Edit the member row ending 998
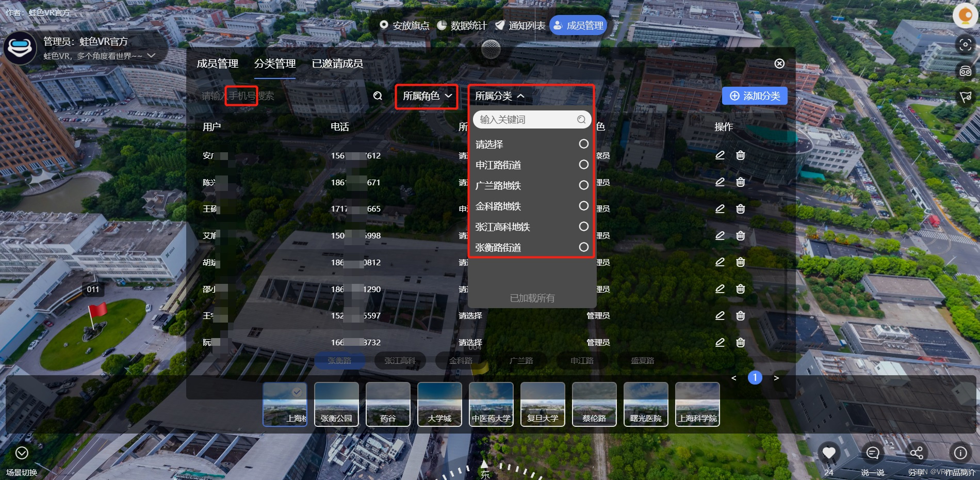This screenshot has height=480, width=980. click(720, 236)
